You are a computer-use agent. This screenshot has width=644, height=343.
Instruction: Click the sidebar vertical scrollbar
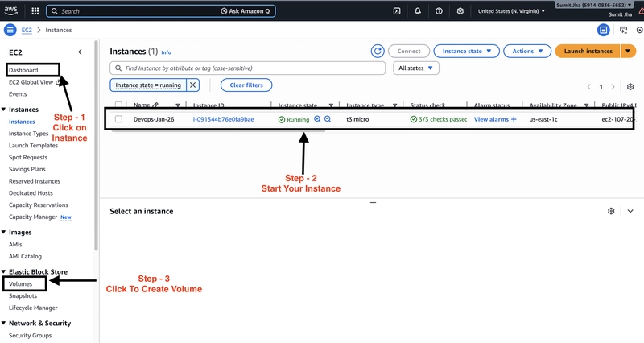pos(96,146)
